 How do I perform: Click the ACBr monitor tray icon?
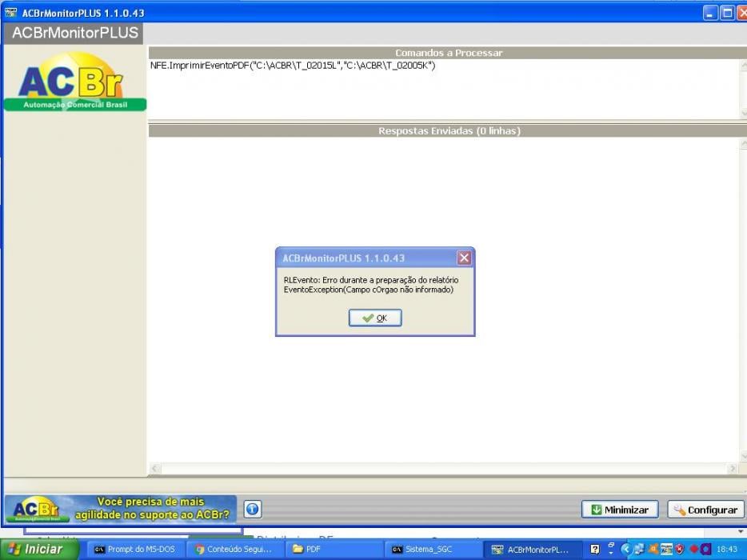pyautogui.click(x=666, y=549)
